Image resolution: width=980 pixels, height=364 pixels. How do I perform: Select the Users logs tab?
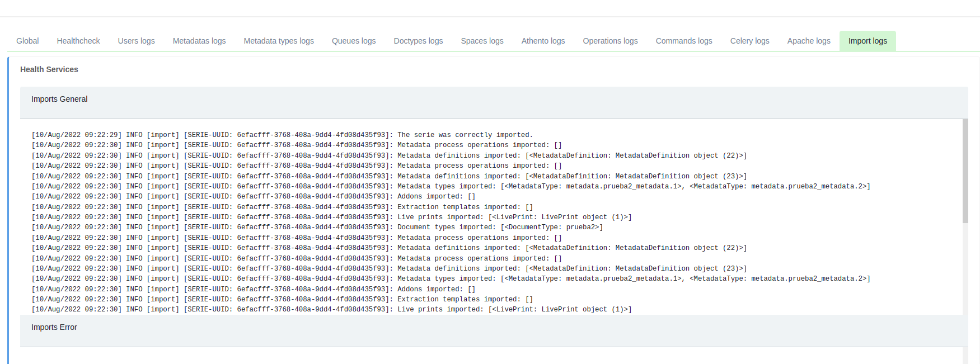click(x=136, y=41)
